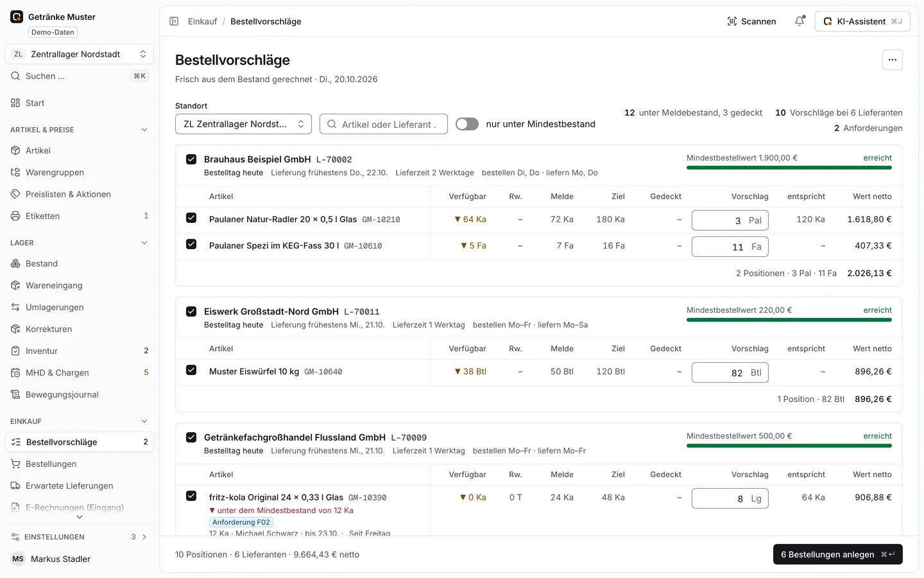Viewport: 924px width, 578px height.
Task: Open Preislisten & Aktionen
Action: pos(80,194)
